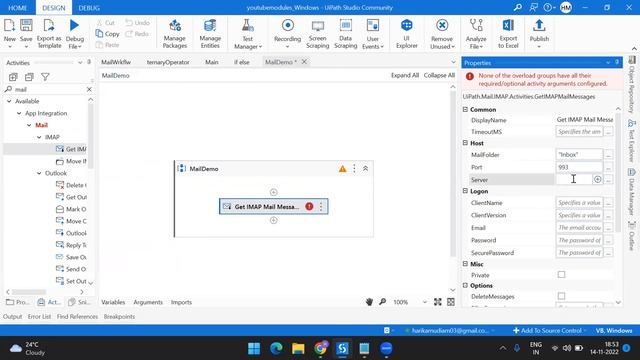Click Analyze File icon
The image size is (640, 360).
click(x=476, y=25)
